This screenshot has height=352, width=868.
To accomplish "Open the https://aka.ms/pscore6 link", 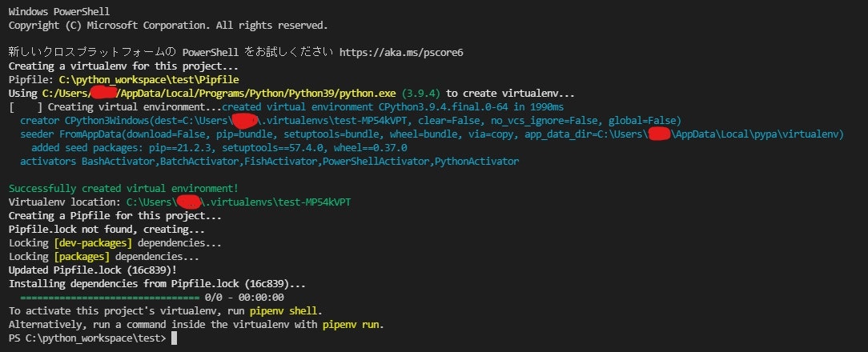I will (x=401, y=53).
